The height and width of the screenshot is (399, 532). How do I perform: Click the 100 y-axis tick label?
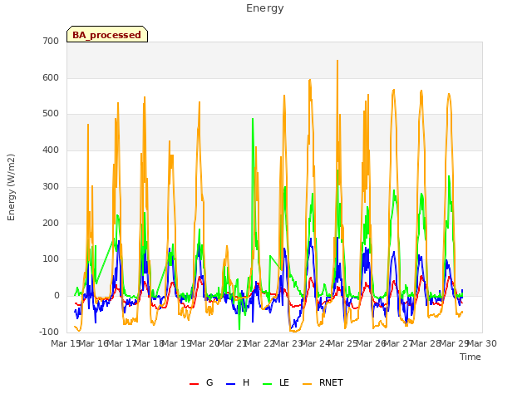pos(51,259)
